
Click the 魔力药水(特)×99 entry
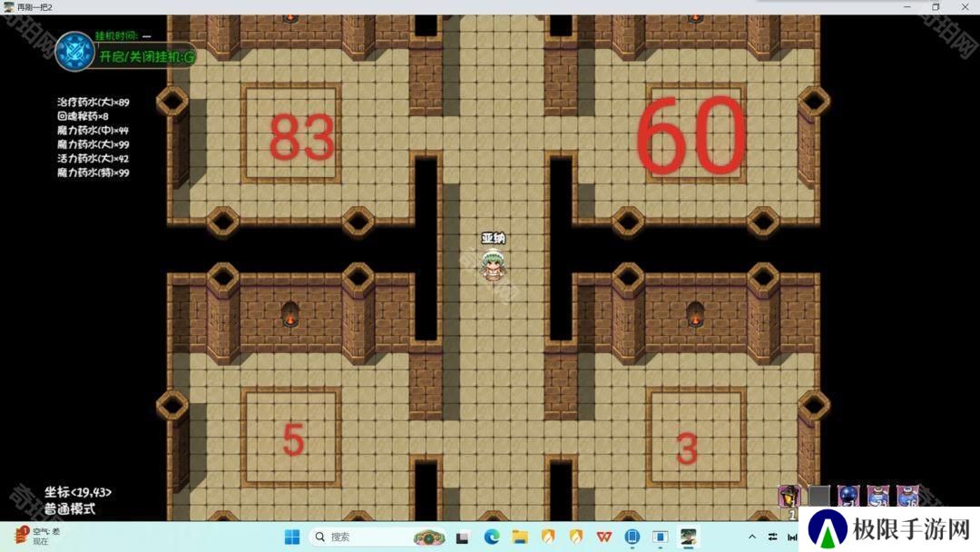[93, 172]
